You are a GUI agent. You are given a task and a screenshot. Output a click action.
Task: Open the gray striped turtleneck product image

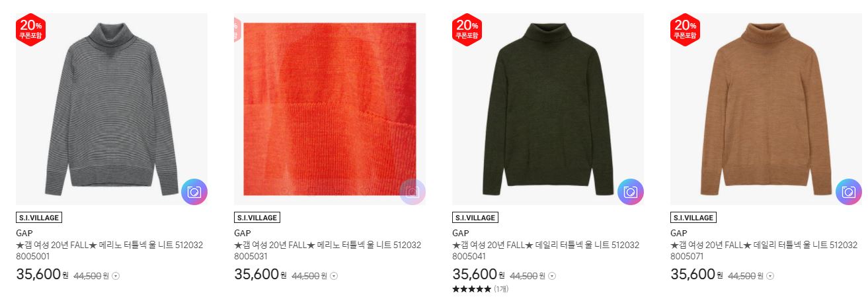click(x=112, y=109)
